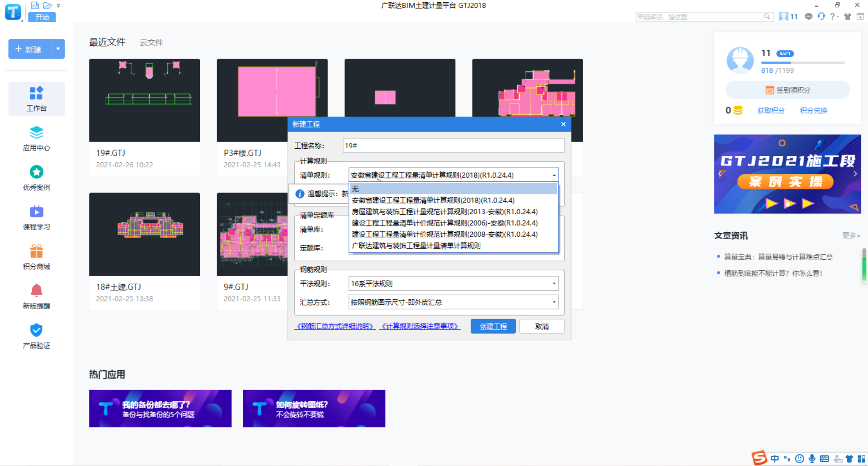Click next arrow on GTJ2021施工段 banner
Screen dimensions: 868x466
(x=855, y=174)
